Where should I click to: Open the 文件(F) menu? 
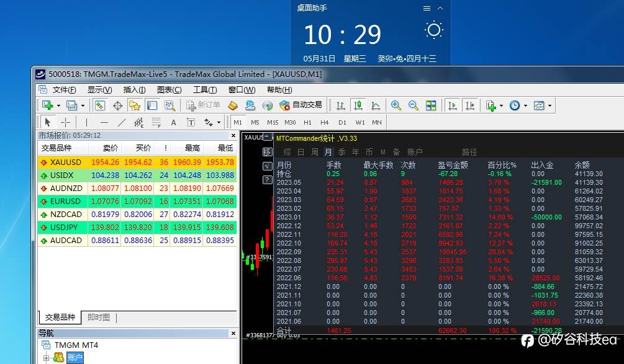[64, 90]
